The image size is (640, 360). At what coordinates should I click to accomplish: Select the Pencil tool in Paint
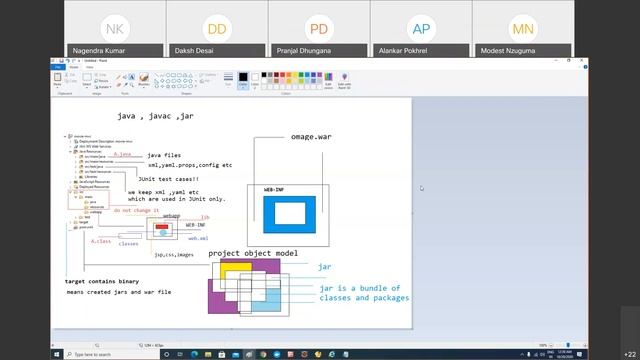point(118,77)
